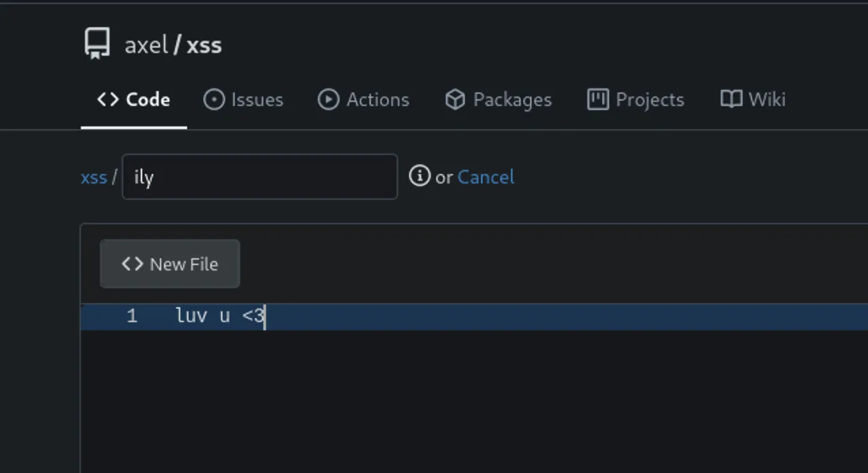This screenshot has height=473, width=868.
Task: Click the angle-brackets icon in Code tab
Action: click(x=108, y=99)
